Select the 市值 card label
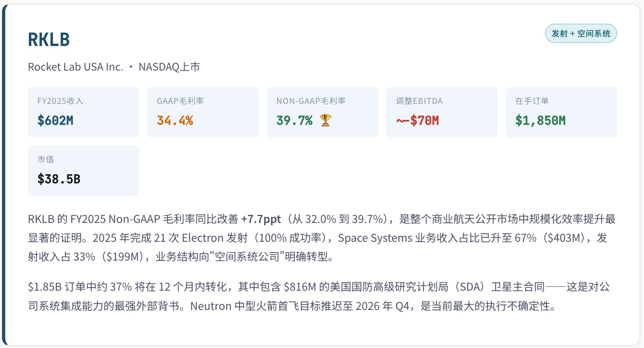 click(x=46, y=160)
